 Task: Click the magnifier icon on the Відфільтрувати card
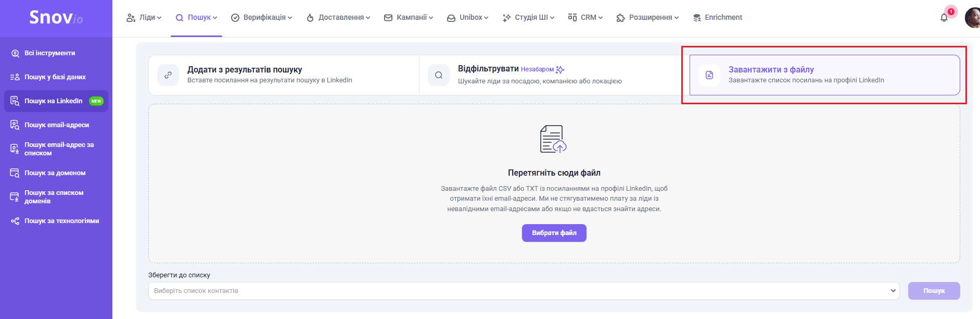click(x=439, y=75)
